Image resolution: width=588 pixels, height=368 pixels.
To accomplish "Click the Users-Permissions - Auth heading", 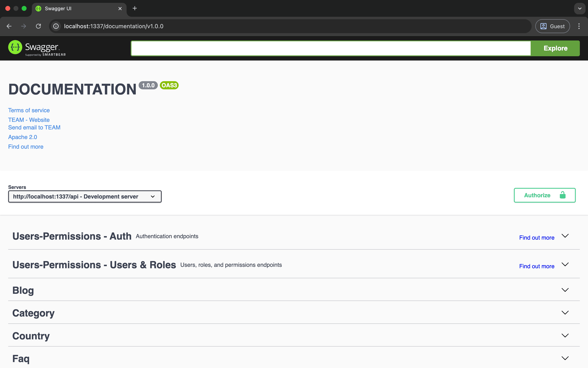I will [72, 236].
